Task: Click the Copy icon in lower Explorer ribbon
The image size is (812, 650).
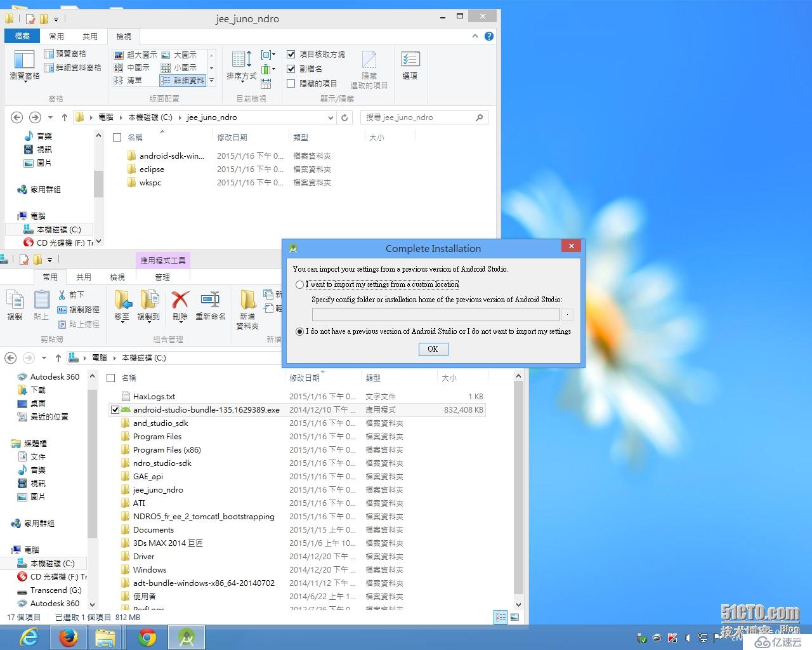Action: 15,300
